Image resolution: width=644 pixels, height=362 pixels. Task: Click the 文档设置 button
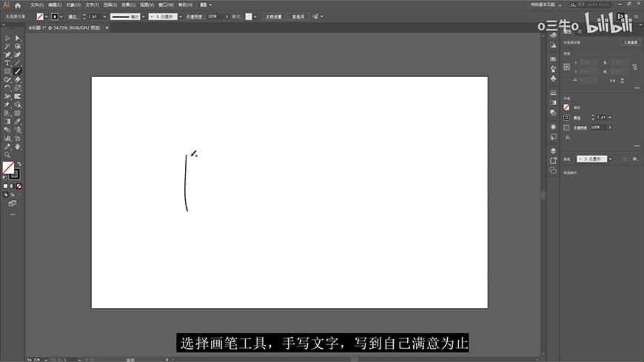(274, 16)
